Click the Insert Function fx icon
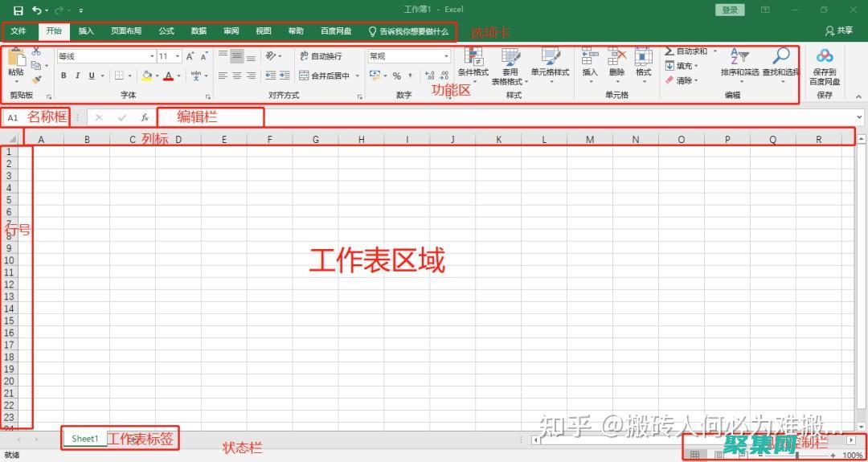This screenshot has width=868, height=462. 145,117
